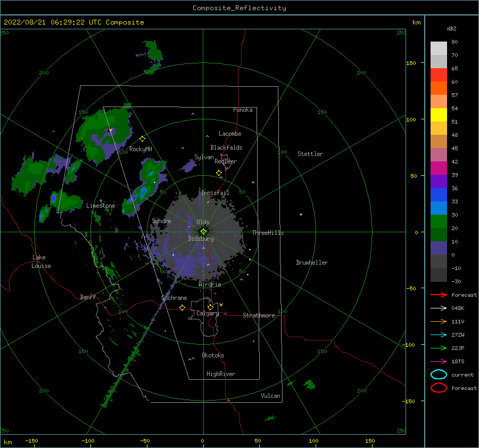Click the yellow diamond marker below Cochrane
479x448 pixels.
pos(182,307)
